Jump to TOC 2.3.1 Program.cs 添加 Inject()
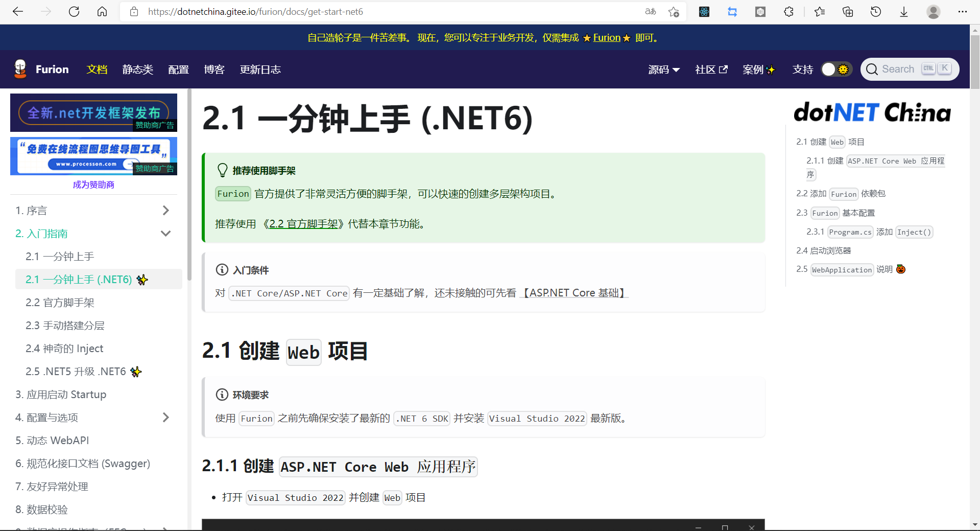The height and width of the screenshot is (531, 980). coord(869,232)
